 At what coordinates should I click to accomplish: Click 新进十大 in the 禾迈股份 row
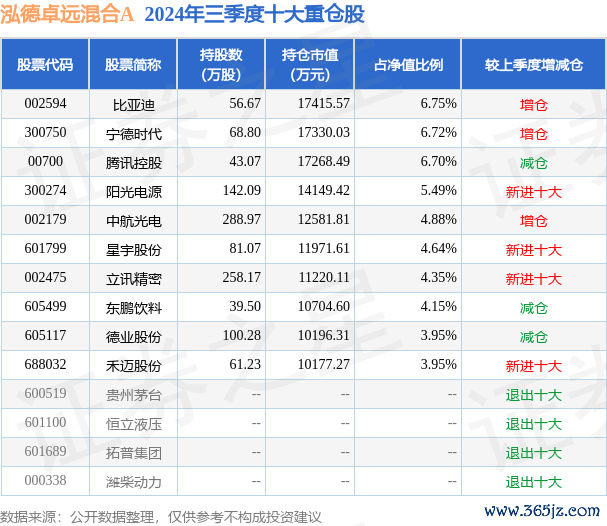click(533, 366)
